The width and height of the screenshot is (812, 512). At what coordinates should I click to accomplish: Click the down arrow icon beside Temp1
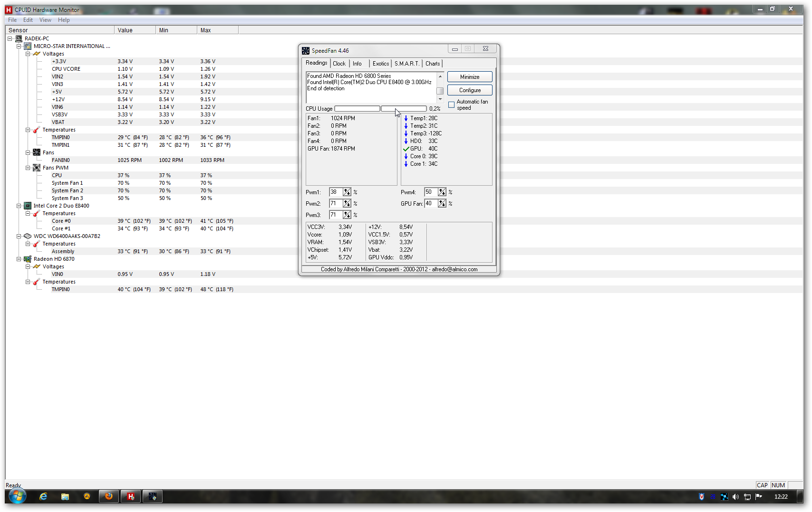pos(406,118)
